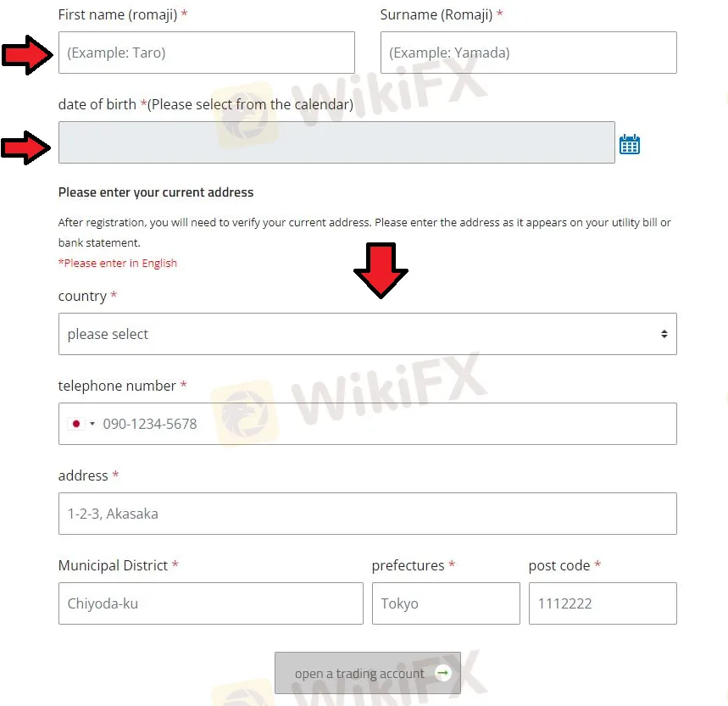Viewport: 728px width, 706px height.
Task: Click the up-down arrows of country selector
Action: click(664, 334)
